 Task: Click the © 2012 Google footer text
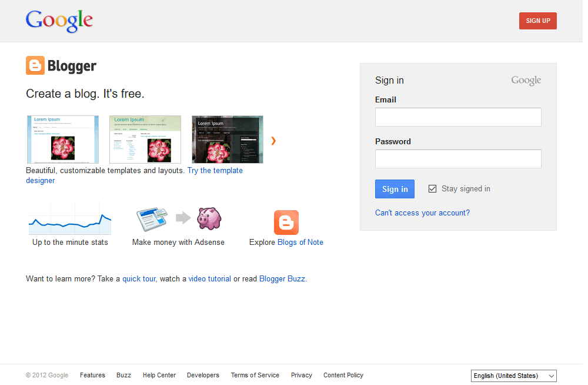tap(47, 375)
